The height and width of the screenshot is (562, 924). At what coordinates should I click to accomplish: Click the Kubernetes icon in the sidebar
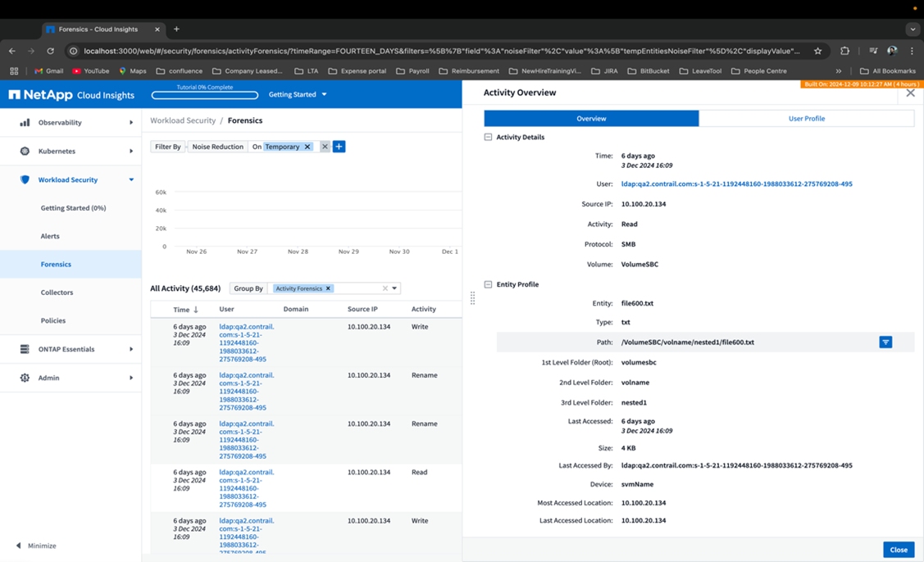point(25,151)
